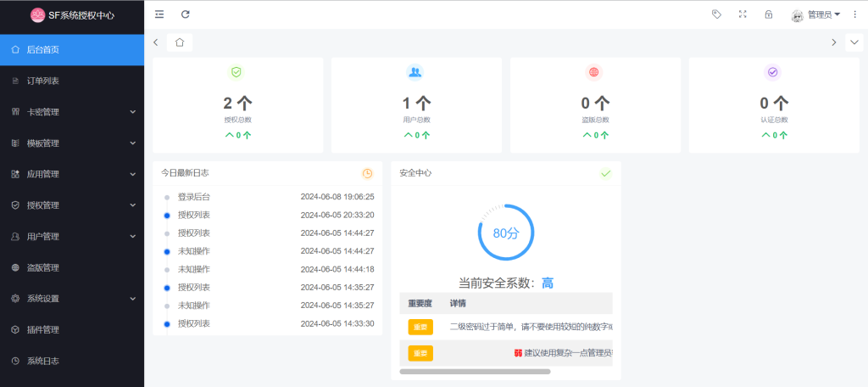This screenshot has width=868, height=387.
Task: Click the tag icon in header
Action: coord(716,14)
